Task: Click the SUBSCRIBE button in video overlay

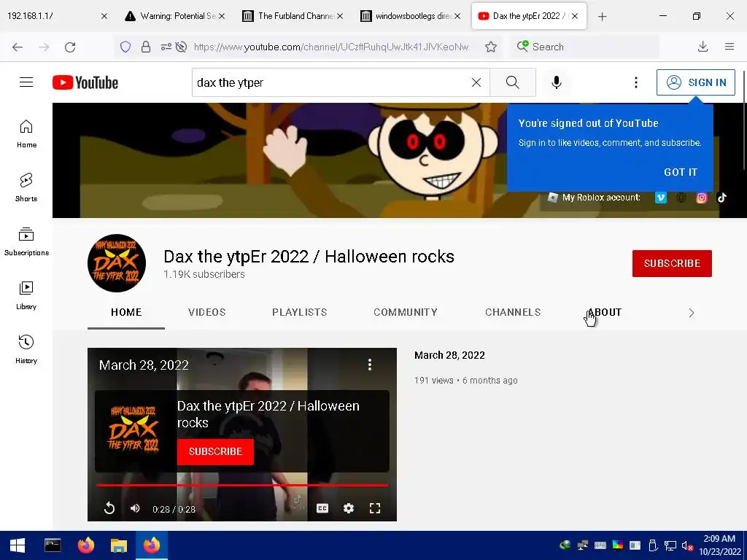Action: 215,451
